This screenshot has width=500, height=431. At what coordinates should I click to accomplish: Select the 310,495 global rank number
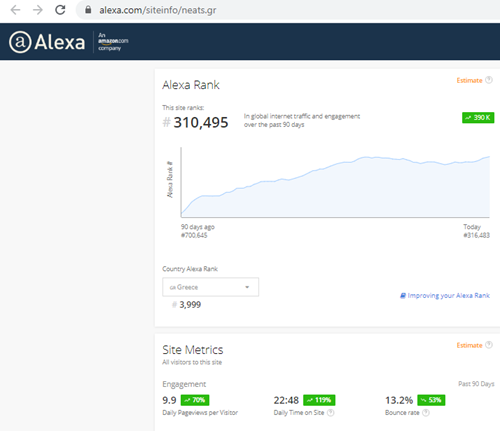tap(201, 122)
